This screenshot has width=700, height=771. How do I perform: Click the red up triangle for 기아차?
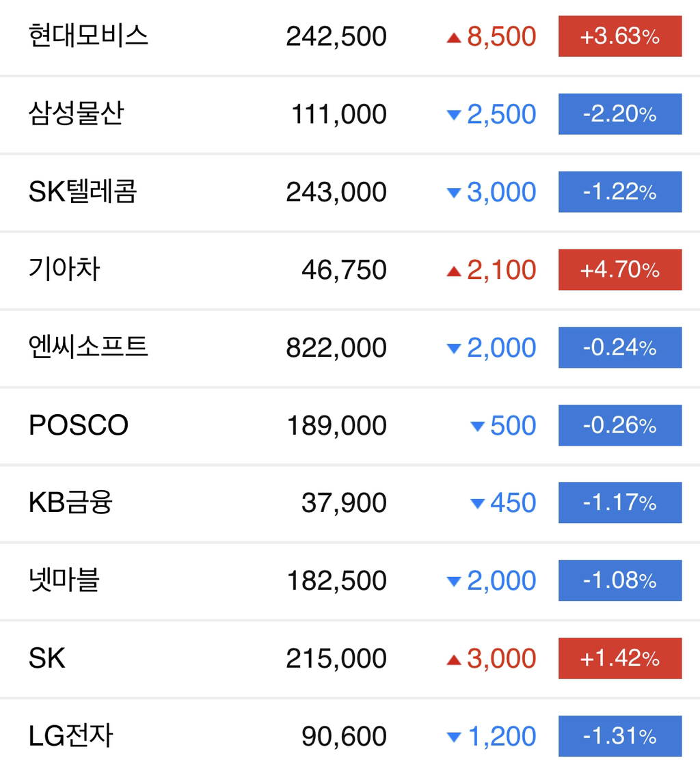[x=453, y=271]
